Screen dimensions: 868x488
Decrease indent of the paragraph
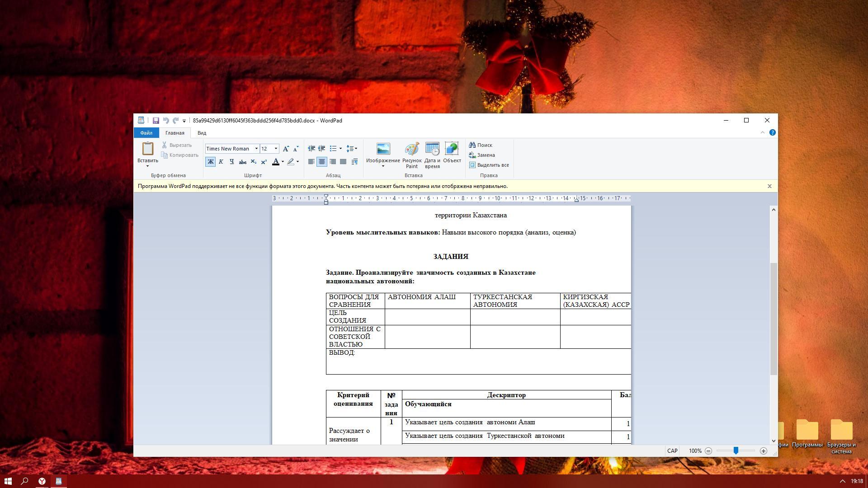pos(311,149)
